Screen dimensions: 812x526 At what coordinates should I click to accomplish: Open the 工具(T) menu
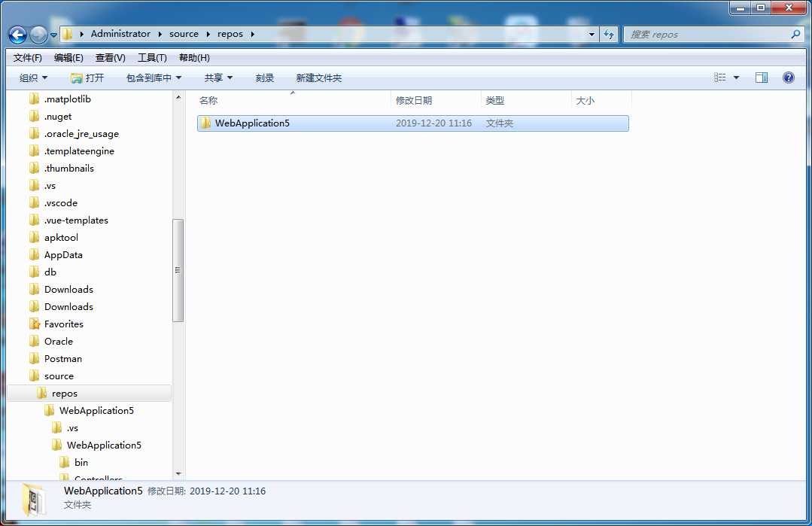152,57
